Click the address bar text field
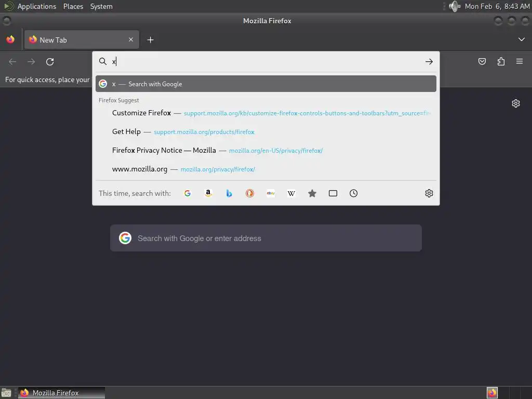The image size is (532, 399). (x=267, y=61)
